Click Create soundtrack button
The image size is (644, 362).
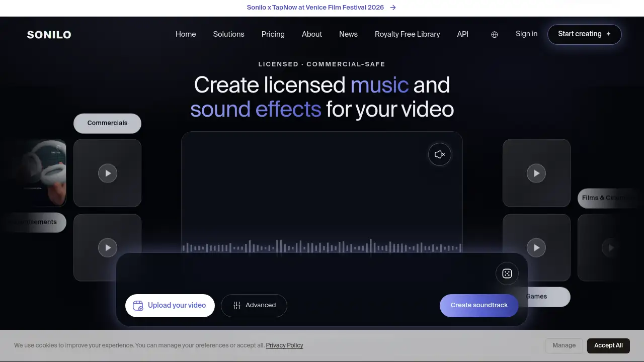click(479, 306)
